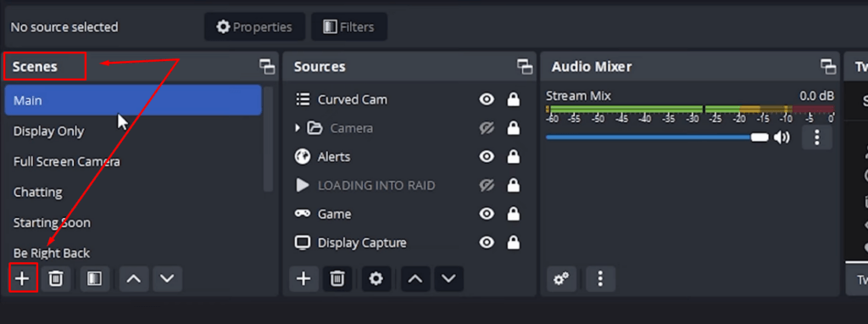868x324 pixels.
Task: Expand the Camera group folder
Action: 298,128
